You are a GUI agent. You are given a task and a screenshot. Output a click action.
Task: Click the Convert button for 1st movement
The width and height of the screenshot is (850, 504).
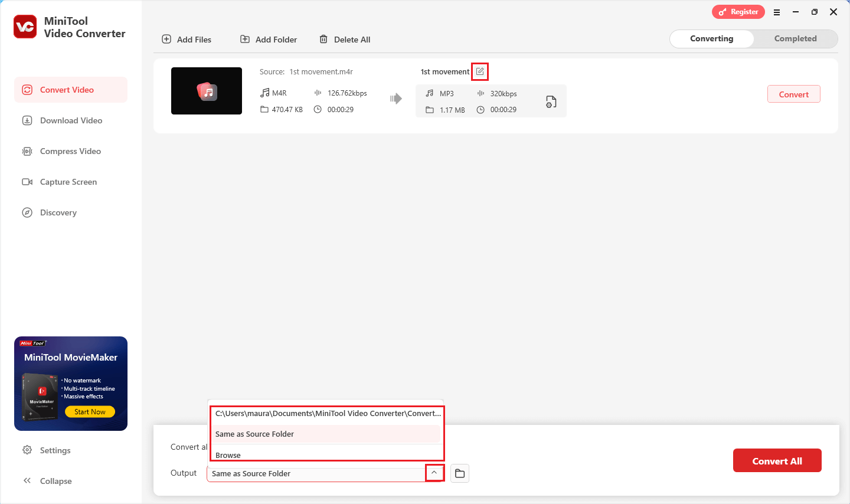point(794,94)
